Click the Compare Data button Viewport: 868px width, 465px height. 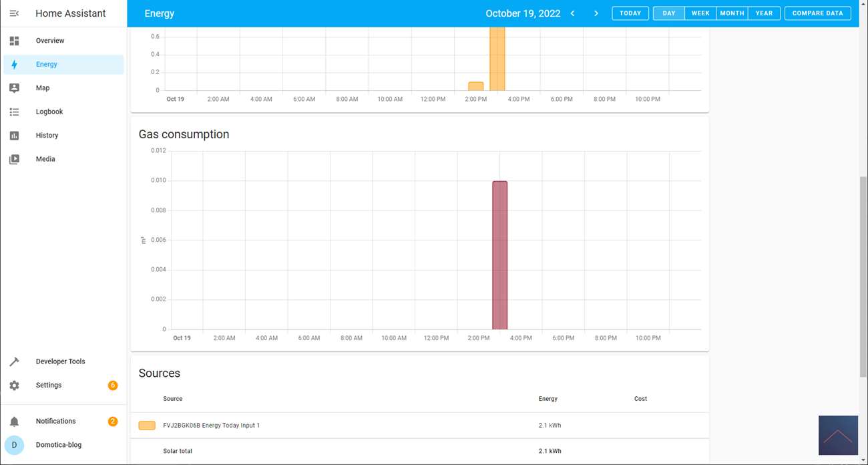[x=817, y=13]
